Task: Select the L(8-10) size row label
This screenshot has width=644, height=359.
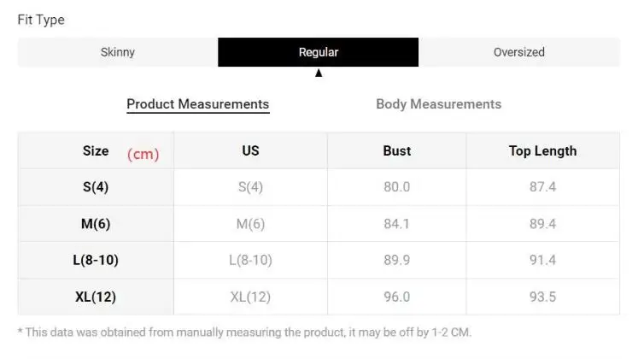Action: point(96,261)
